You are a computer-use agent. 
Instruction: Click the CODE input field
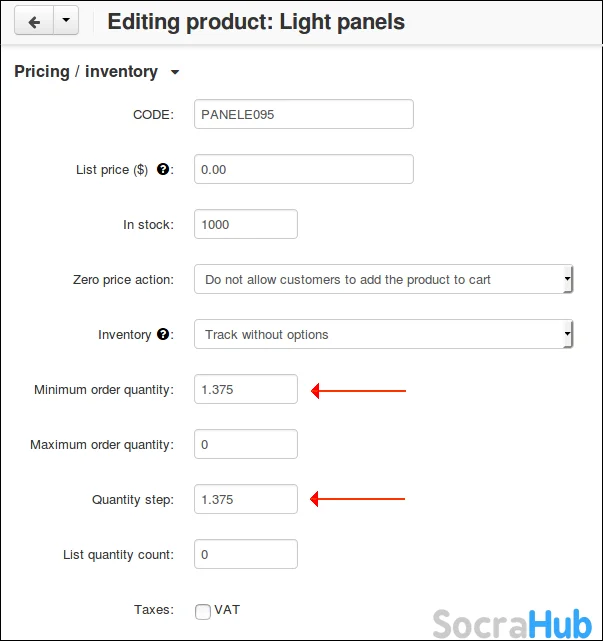[303, 114]
